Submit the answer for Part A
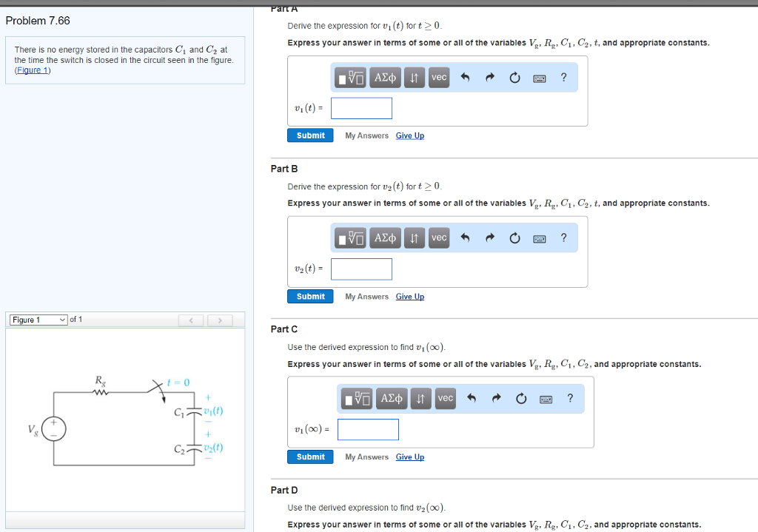 [x=309, y=135]
